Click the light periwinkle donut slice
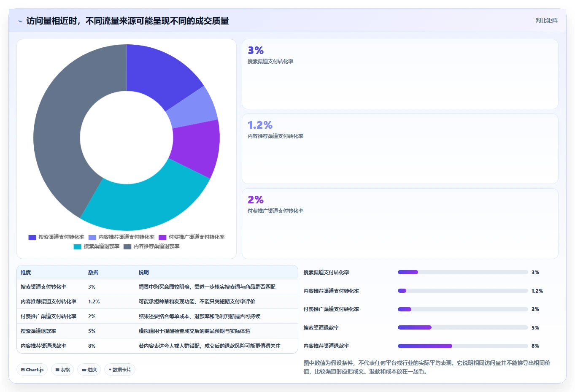The height and width of the screenshot is (392, 575). 193,109
